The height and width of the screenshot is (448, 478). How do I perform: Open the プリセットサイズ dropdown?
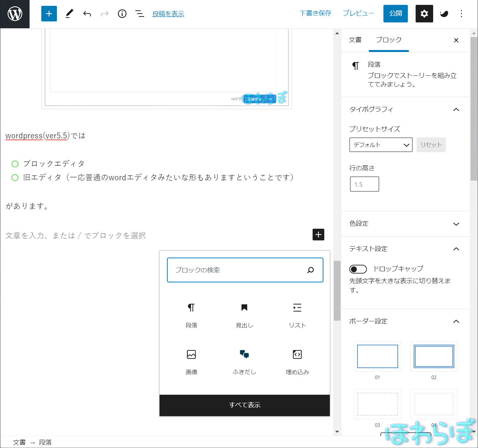(381, 145)
